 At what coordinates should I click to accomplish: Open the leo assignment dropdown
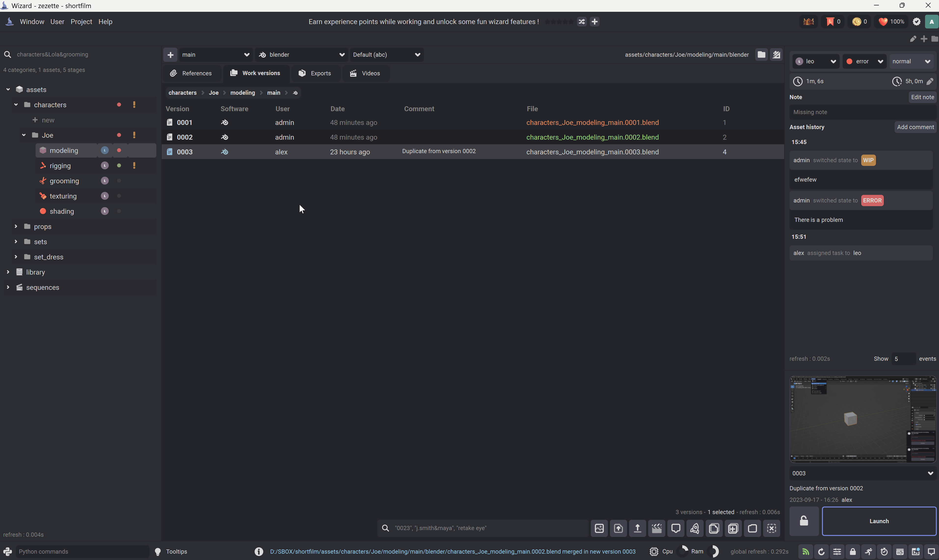(x=816, y=62)
